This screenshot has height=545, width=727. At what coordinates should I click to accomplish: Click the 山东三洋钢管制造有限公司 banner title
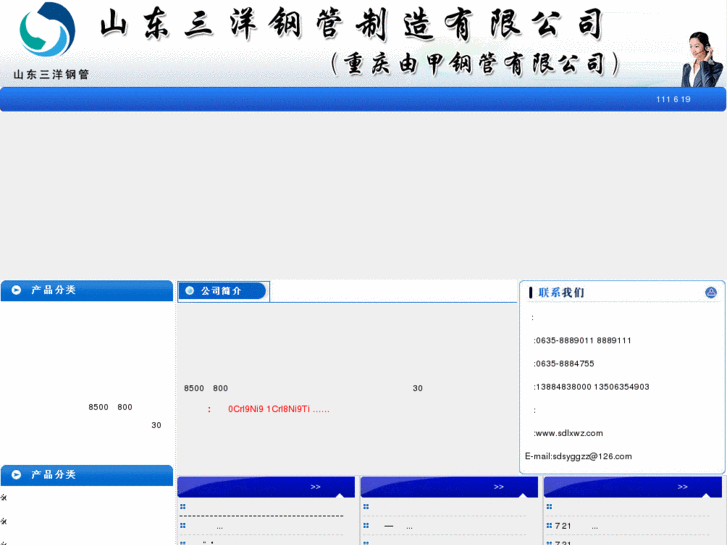click(x=351, y=23)
